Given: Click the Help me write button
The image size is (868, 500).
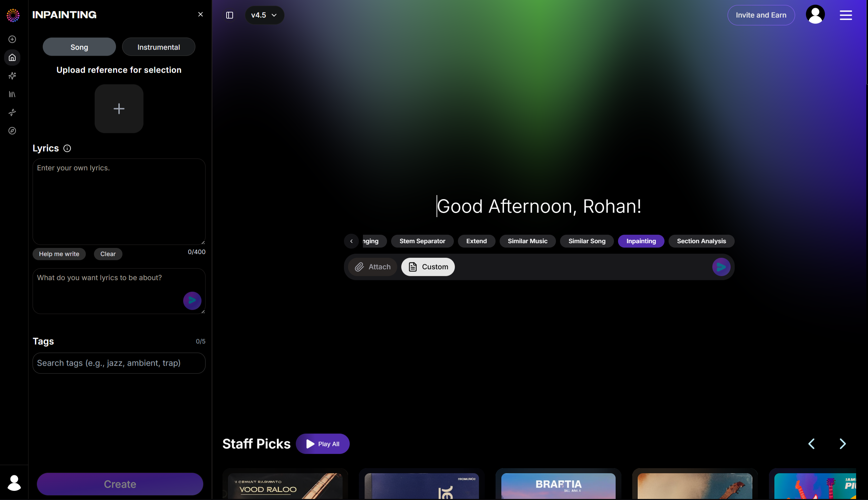Looking at the screenshot, I should 59,254.
